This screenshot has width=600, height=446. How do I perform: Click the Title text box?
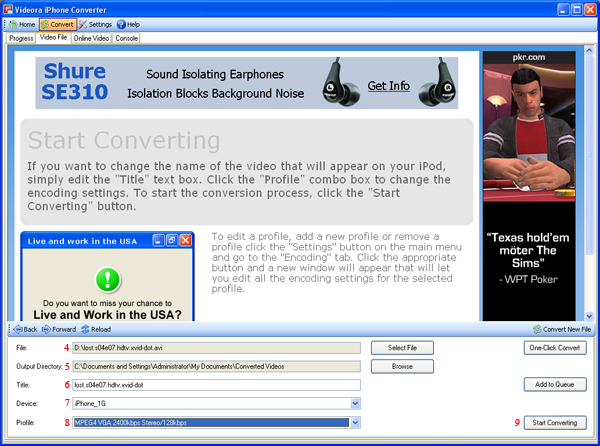click(x=217, y=385)
